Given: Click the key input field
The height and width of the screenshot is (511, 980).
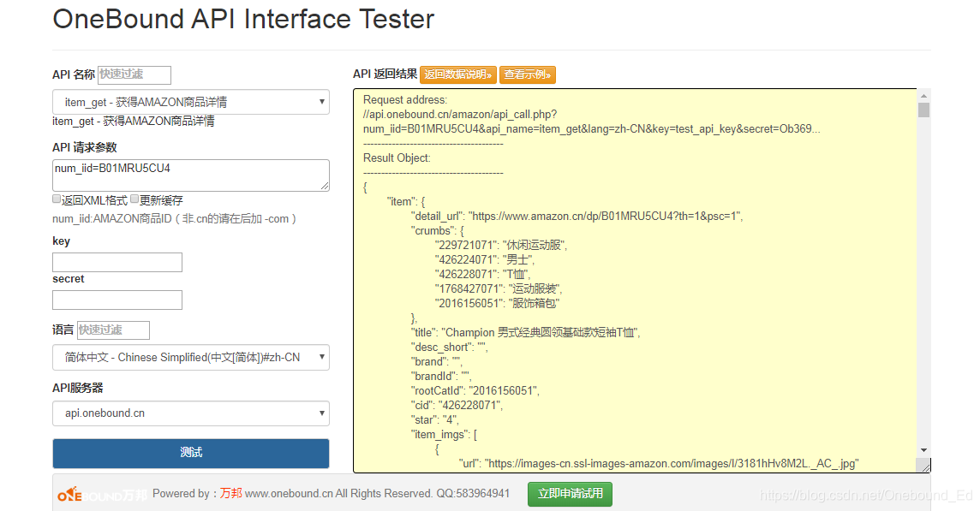Looking at the screenshot, I should pos(117,262).
